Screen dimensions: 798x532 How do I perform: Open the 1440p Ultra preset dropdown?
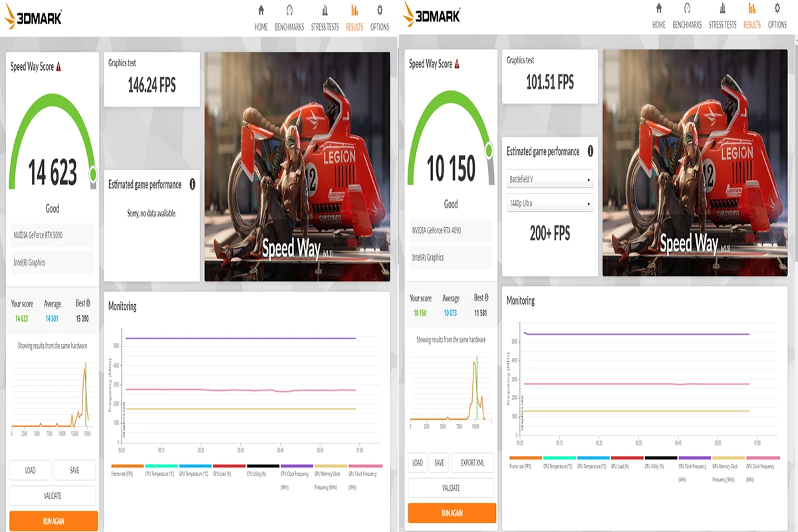[550, 203]
